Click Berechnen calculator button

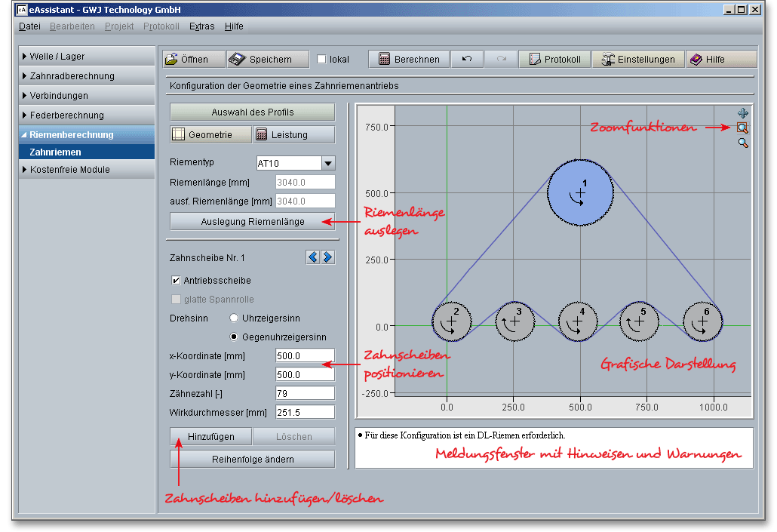409,60
